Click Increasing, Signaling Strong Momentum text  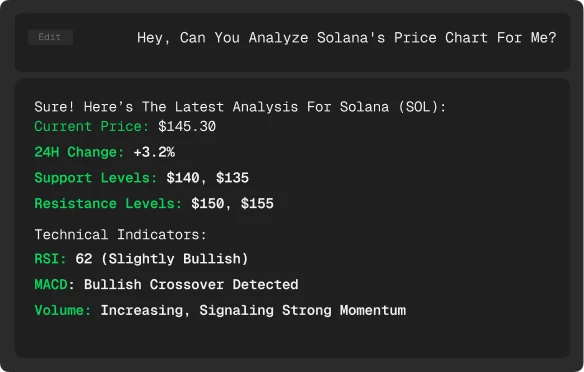253,311
